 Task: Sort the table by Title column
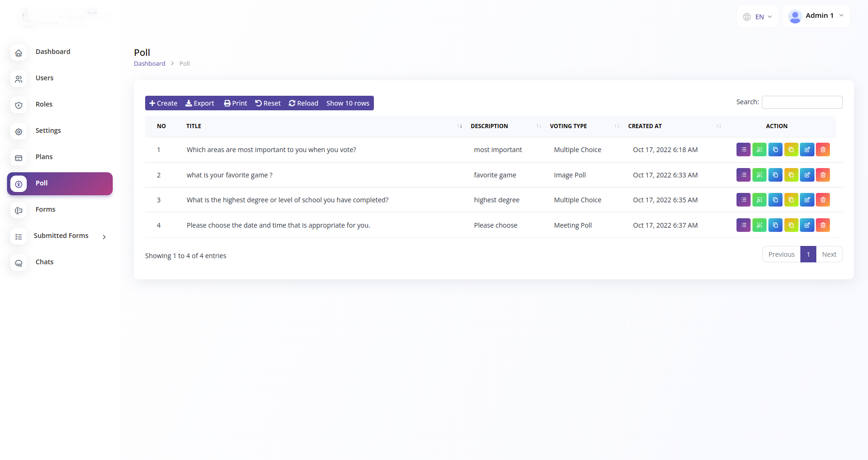[x=459, y=126]
